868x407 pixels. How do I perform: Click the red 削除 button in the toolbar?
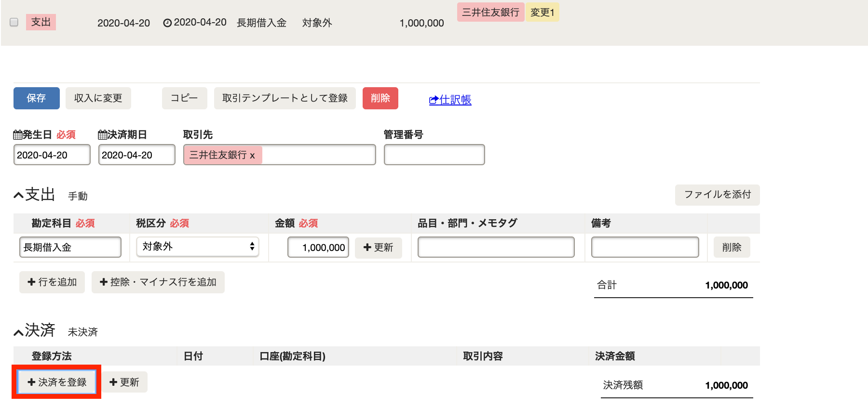coord(380,98)
